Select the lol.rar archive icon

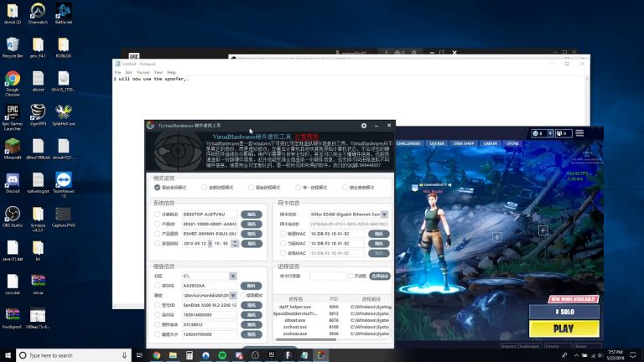point(38,284)
